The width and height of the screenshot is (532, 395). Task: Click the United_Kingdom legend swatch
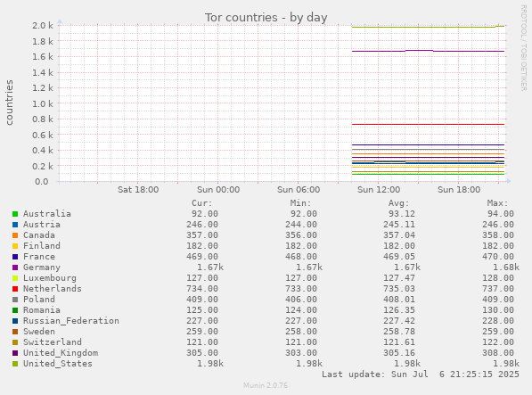pyautogui.click(x=15, y=353)
